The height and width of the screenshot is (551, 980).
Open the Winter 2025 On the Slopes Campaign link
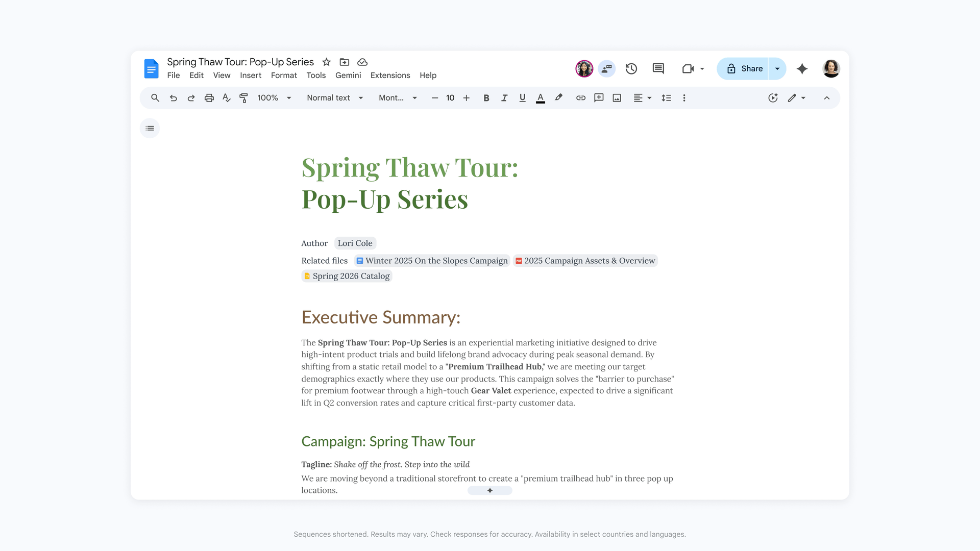tap(431, 261)
